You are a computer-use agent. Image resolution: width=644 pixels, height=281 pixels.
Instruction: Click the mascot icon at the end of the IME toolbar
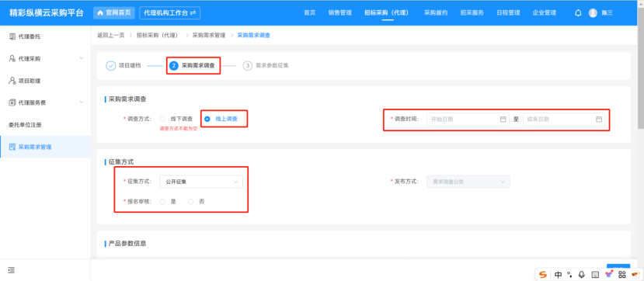tap(635, 274)
